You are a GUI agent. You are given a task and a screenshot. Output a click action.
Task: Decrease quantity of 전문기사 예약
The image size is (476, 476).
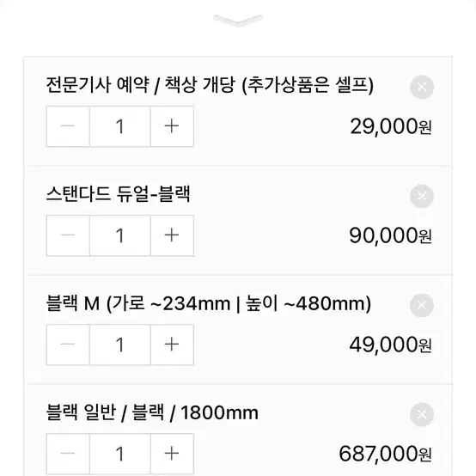tap(68, 126)
